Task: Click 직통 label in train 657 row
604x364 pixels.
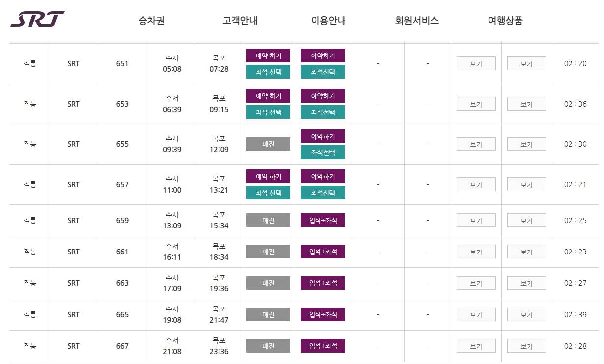Action: point(30,184)
